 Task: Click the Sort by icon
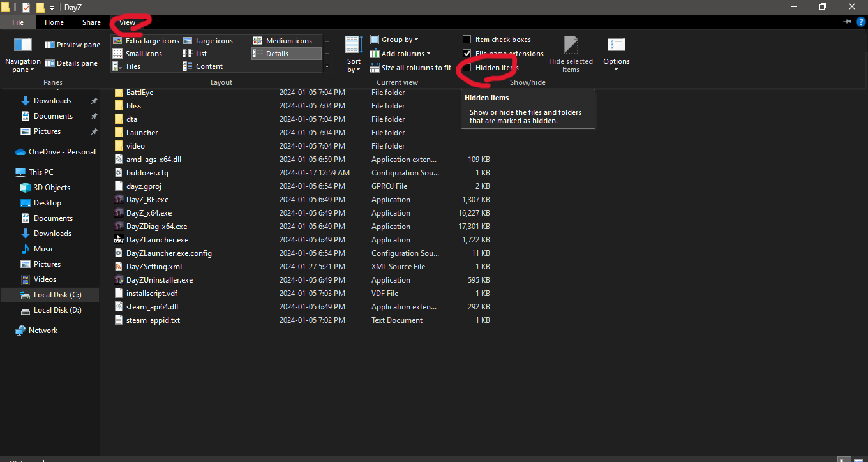354,45
